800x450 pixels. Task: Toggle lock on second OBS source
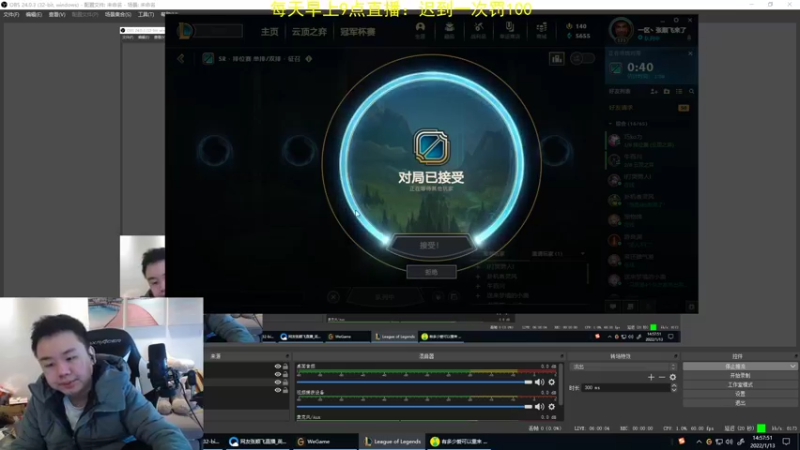click(285, 374)
